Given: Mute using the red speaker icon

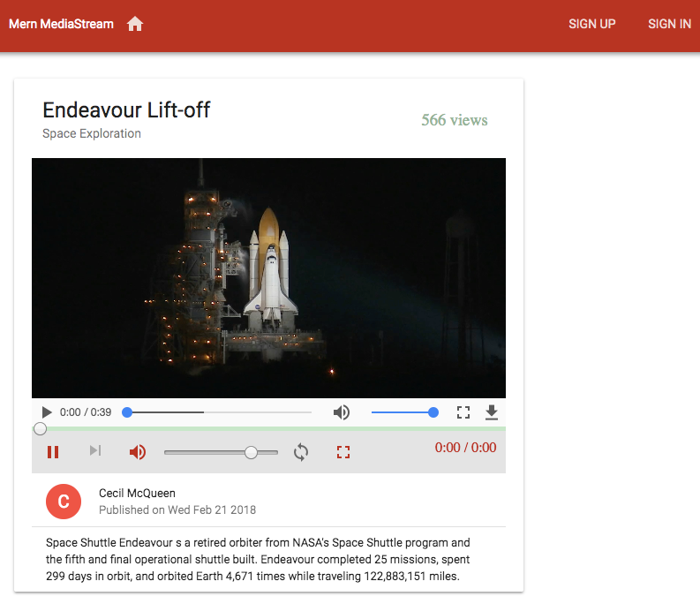Looking at the screenshot, I should (x=137, y=452).
